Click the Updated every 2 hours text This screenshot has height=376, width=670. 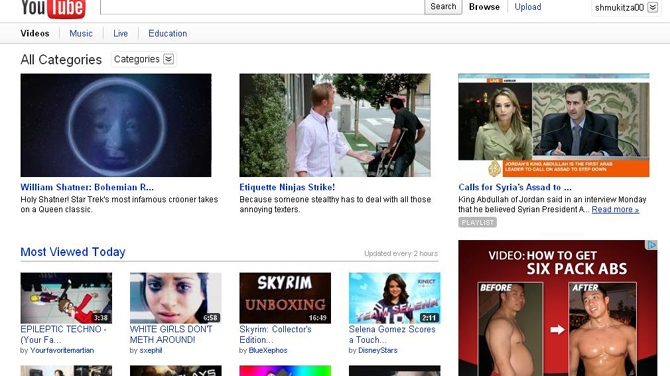coord(401,253)
